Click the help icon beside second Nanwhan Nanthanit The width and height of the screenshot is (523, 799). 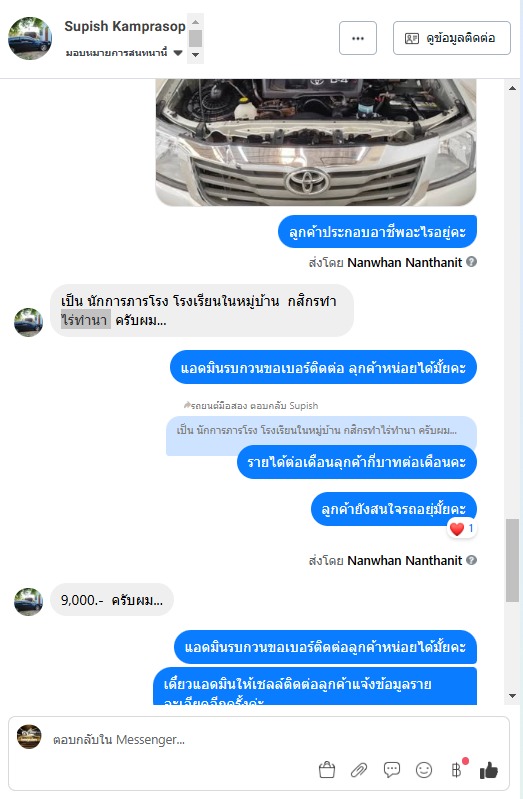coord(472,560)
